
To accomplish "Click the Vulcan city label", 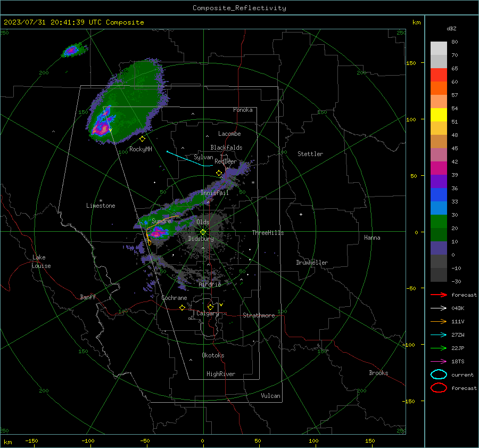I will [270, 396].
